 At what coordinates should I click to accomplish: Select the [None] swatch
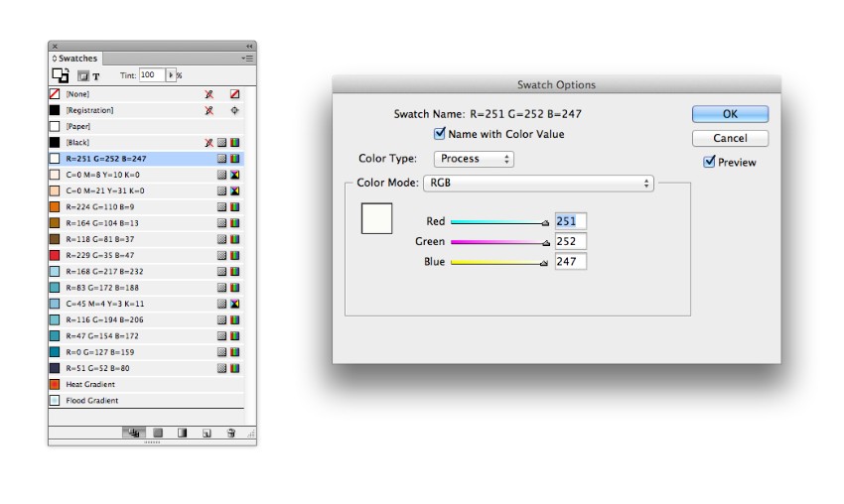pos(146,94)
